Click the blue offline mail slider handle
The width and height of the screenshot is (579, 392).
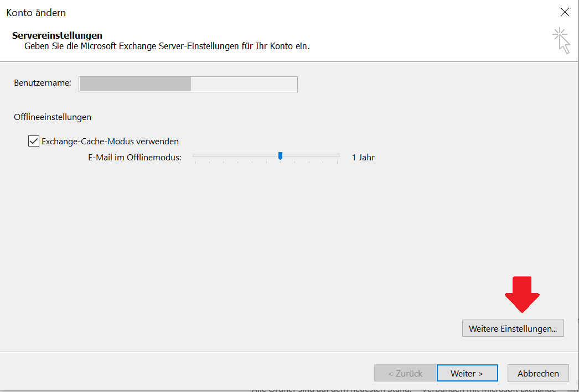coord(280,156)
